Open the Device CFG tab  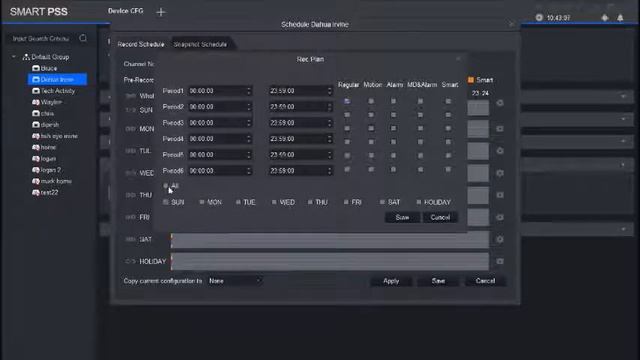point(125,11)
